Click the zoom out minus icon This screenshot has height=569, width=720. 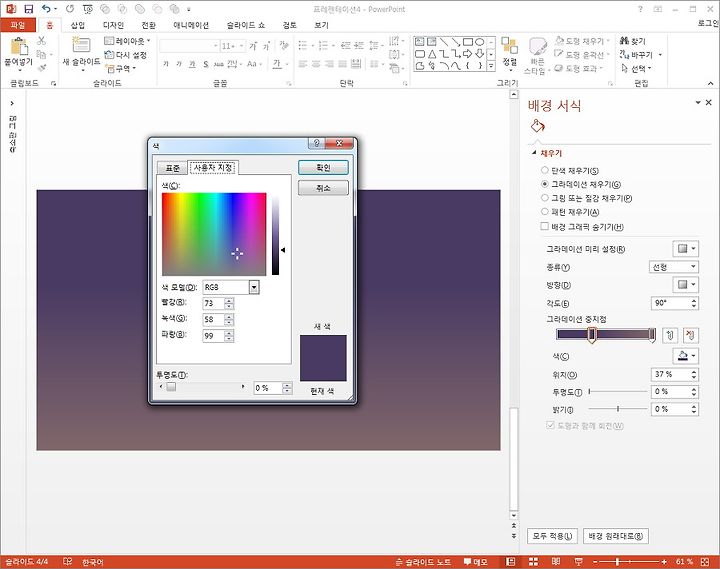click(595, 562)
